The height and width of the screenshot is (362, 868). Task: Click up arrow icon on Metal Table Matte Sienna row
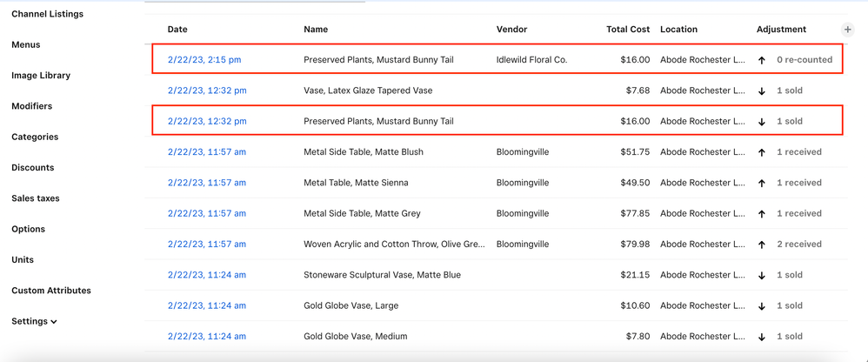pos(762,184)
